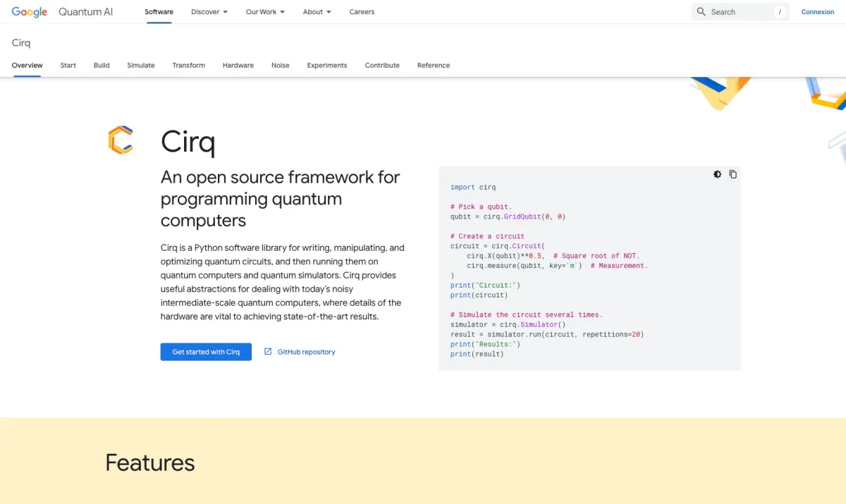Image resolution: width=846 pixels, height=504 pixels.
Task: Go to the Quantum AI home link
Action: tap(85, 12)
